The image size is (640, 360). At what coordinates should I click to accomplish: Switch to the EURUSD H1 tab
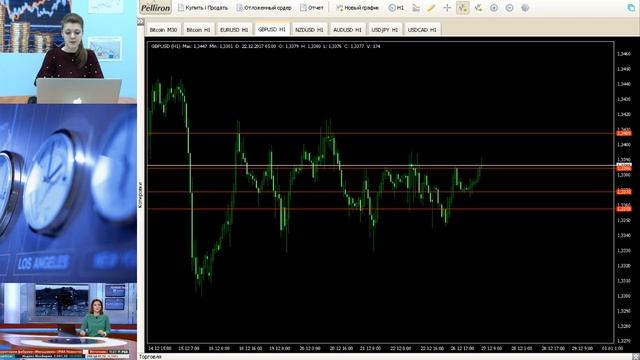(234, 30)
